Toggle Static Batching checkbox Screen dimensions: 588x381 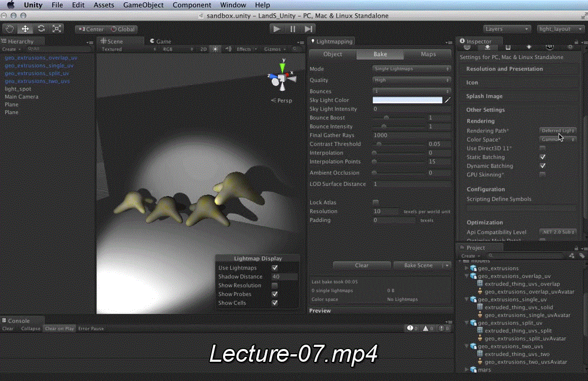[x=543, y=157]
